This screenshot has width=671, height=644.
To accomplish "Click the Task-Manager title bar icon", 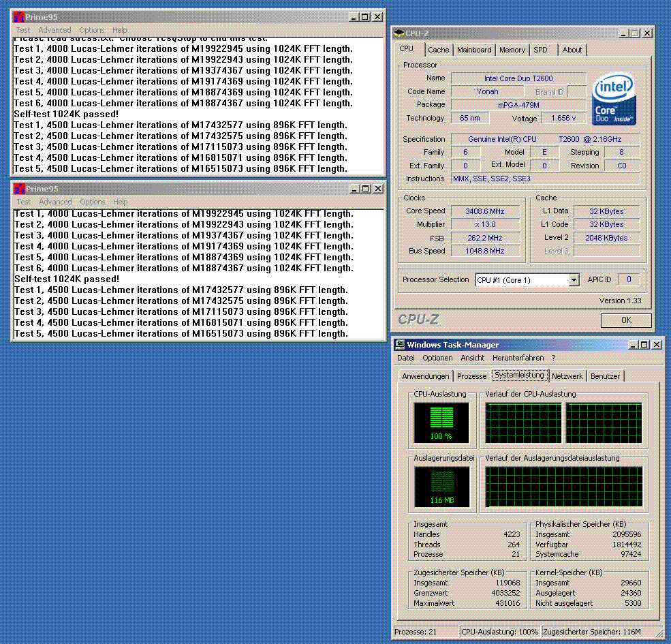I will [x=400, y=345].
